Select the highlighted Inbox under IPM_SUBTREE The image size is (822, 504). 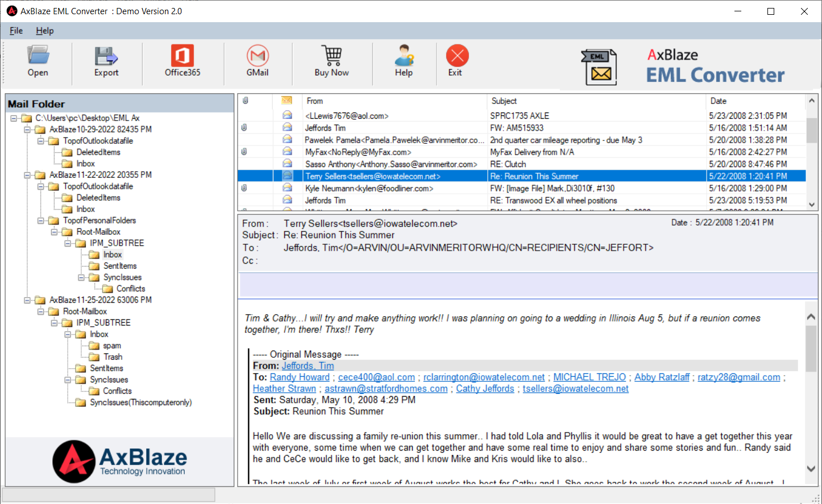[113, 255]
